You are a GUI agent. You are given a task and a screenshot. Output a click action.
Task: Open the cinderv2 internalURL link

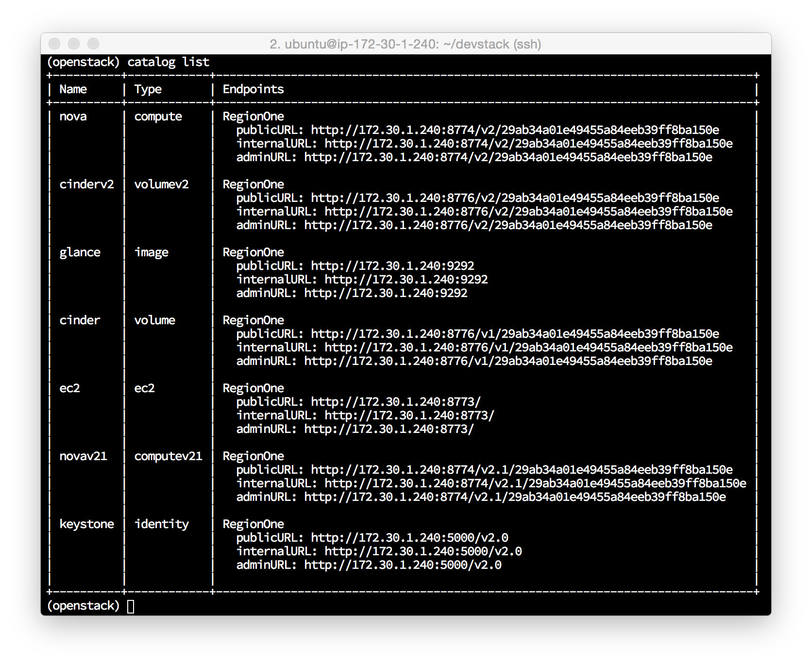(x=528, y=212)
